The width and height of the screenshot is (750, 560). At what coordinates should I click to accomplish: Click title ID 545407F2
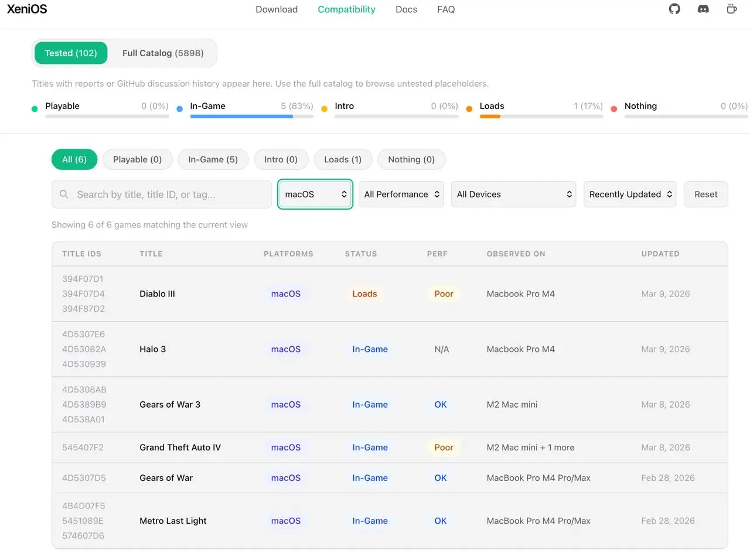coord(83,448)
